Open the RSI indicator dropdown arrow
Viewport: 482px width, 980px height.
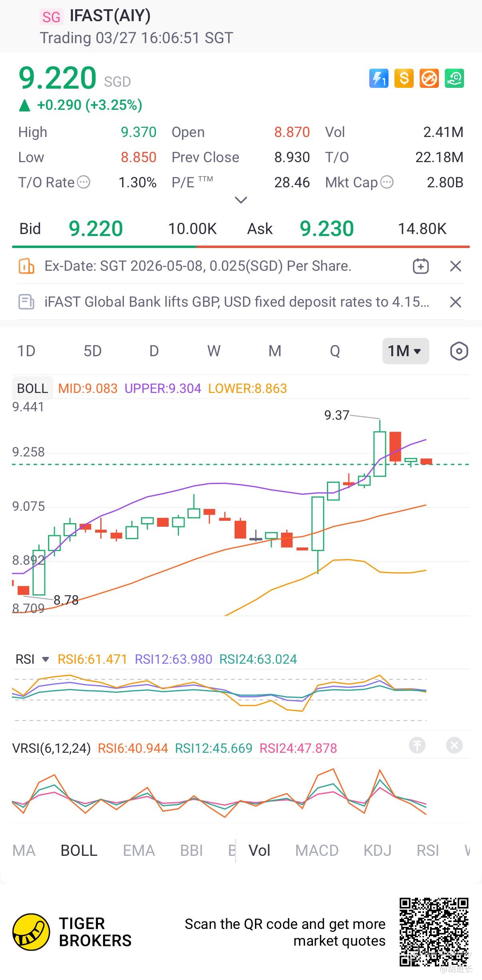tap(46, 659)
